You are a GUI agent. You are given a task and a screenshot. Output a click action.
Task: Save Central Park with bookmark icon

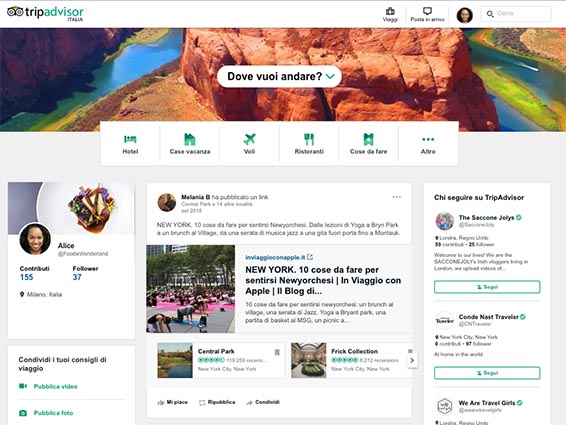pyautogui.click(x=277, y=352)
